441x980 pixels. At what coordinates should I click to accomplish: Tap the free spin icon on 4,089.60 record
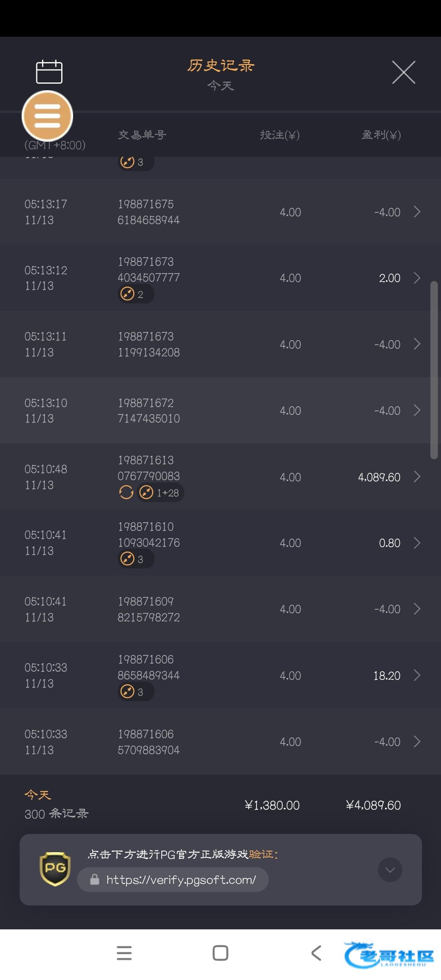tap(126, 492)
